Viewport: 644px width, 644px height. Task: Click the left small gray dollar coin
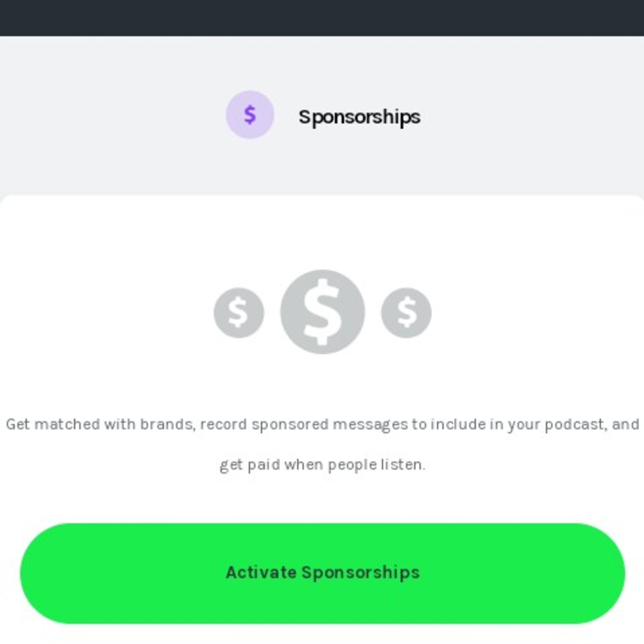239,313
